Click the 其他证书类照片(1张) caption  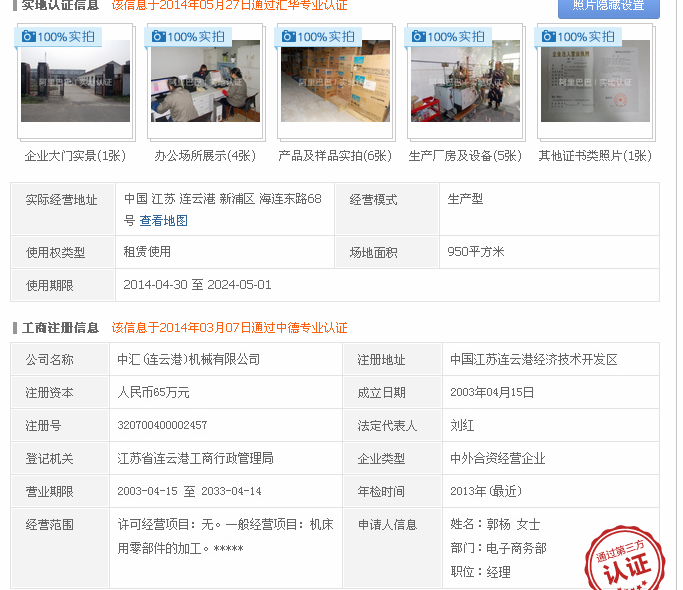595,156
